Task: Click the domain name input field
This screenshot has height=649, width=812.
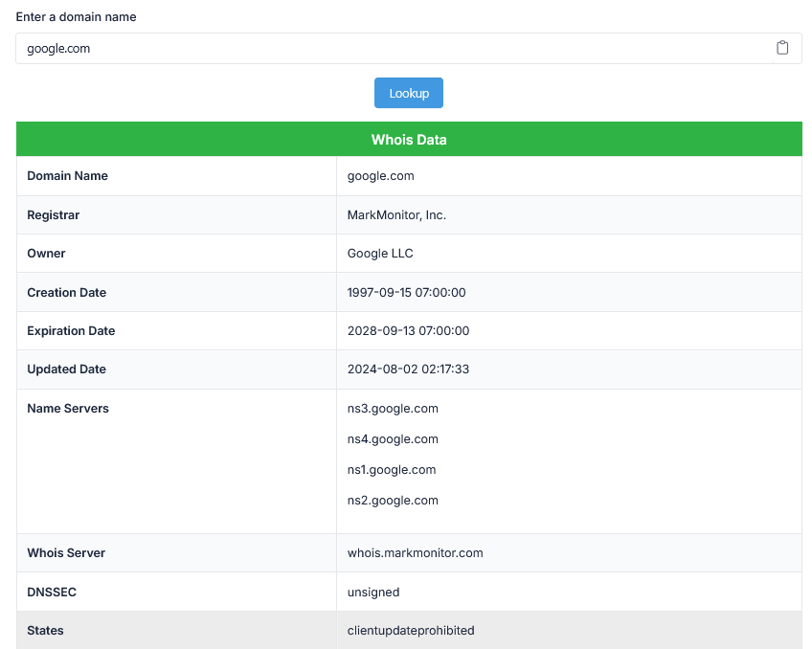Action: click(383, 48)
